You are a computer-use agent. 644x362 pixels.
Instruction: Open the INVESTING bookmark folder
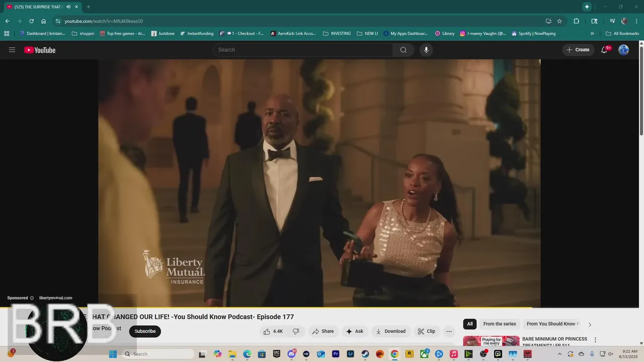point(337,34)
